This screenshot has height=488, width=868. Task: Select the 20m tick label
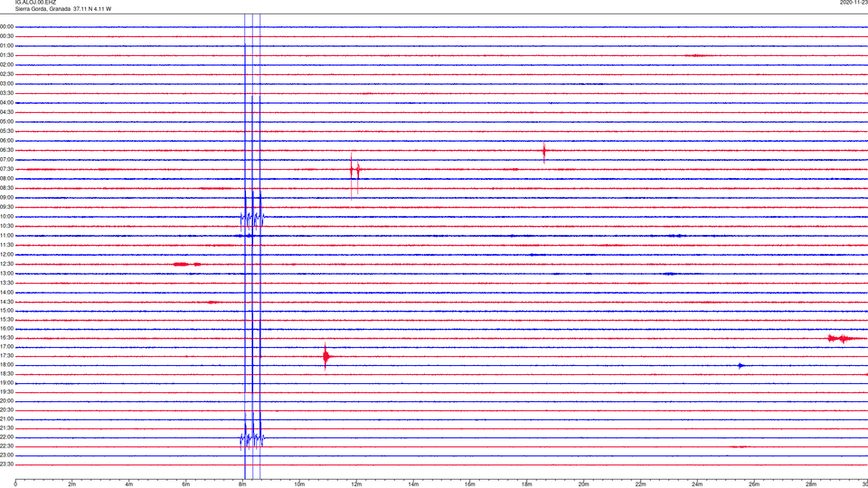[x=583, y=484]
